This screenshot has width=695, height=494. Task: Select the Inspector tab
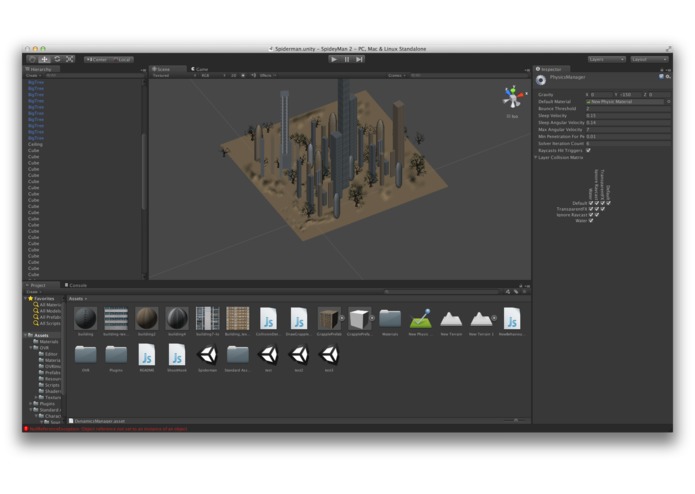[551, 69]
